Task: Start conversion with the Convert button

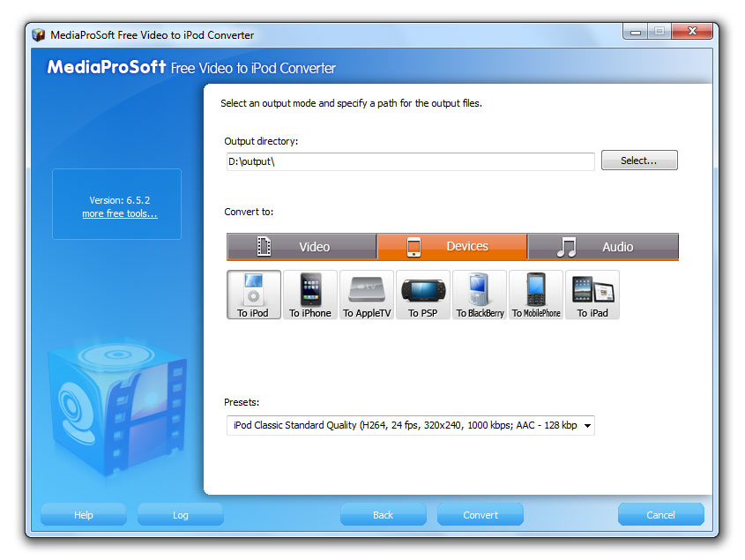Action: [x=481, y=515]
